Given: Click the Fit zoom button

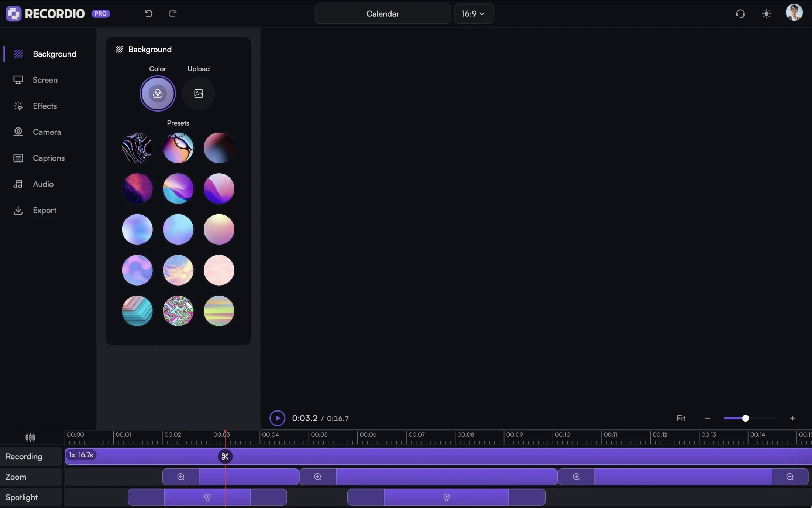Looking at the screenshot, I should (681, 418).
